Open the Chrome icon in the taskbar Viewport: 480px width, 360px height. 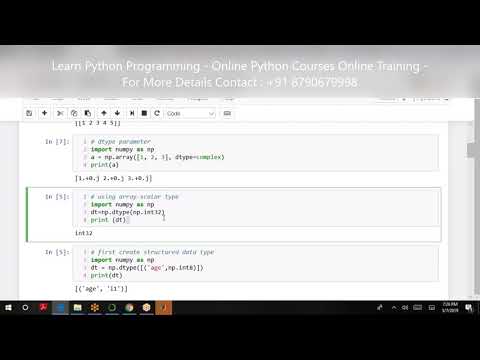click(x=129, y=308)
